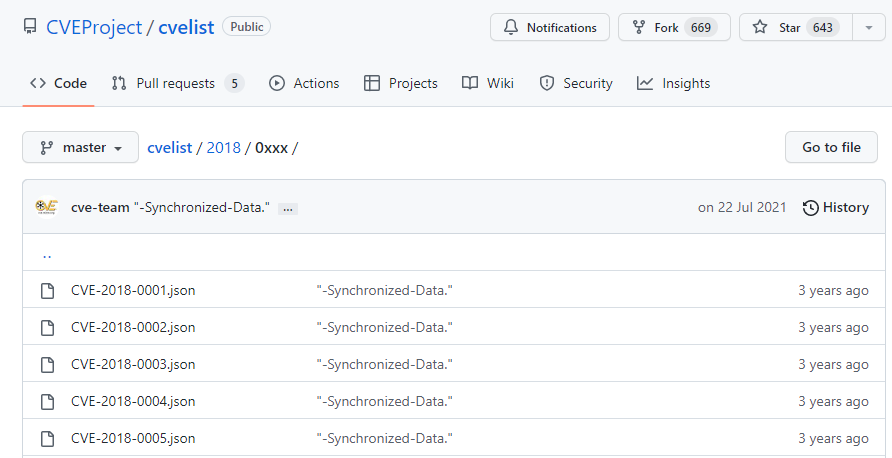Open the commit History link
The height and width of the screenshot is (458, 892).
coord(836,208)
